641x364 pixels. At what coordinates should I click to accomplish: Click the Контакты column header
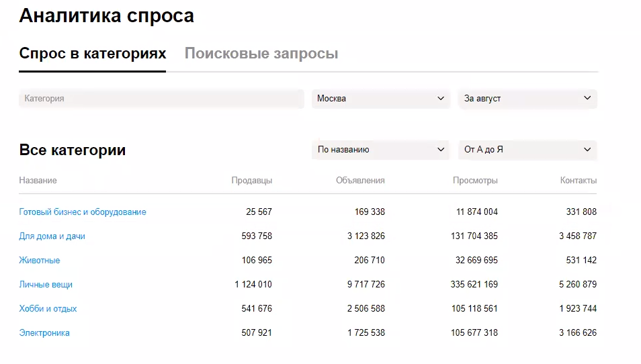(x=579, y=181)
